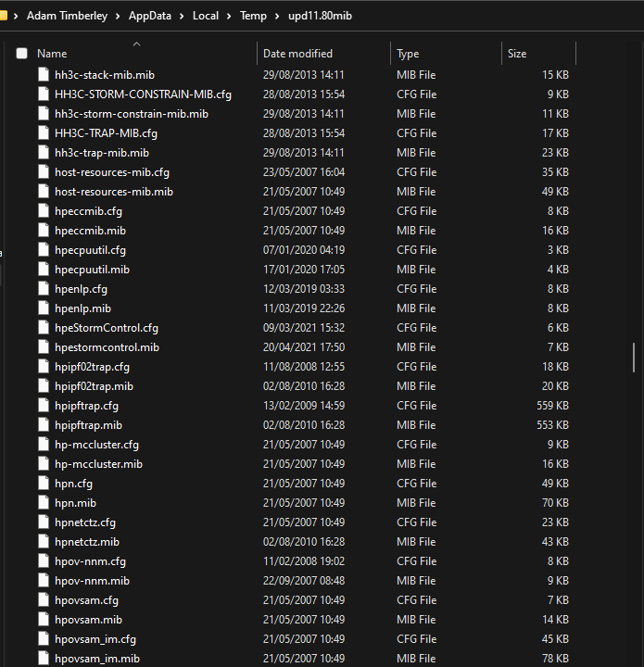Viewport: 644px width, 667px height.
Task: Open Adam Timberley in the breadcrumb path
Action: click(68, 16)
